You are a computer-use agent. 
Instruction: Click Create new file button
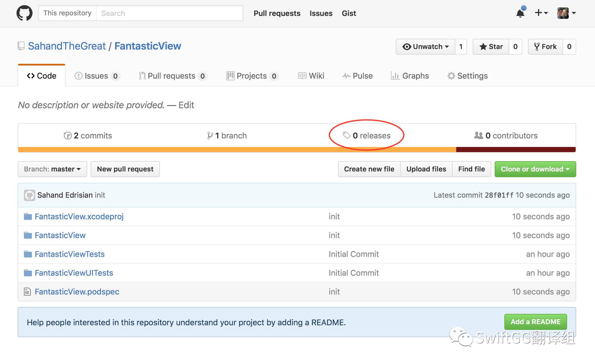click(369, 169)
